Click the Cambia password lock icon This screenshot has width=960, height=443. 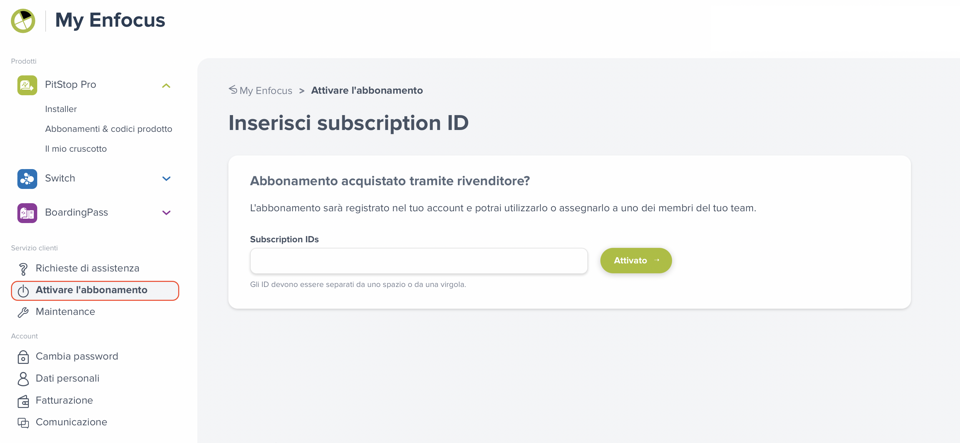click(x=23, y=357)
